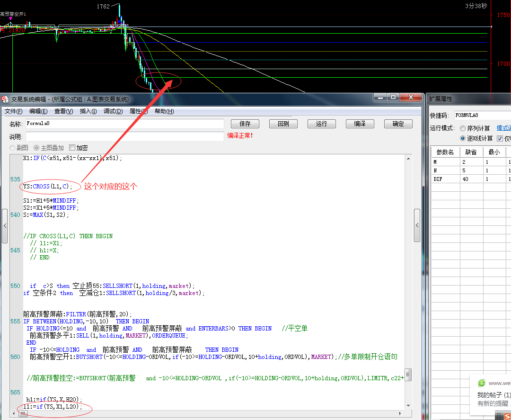Focus the 快捷码 field containing FORMULA8
The width and height of the screenshot is (511, 420).
pyautogui.click(x=483, y=115)
